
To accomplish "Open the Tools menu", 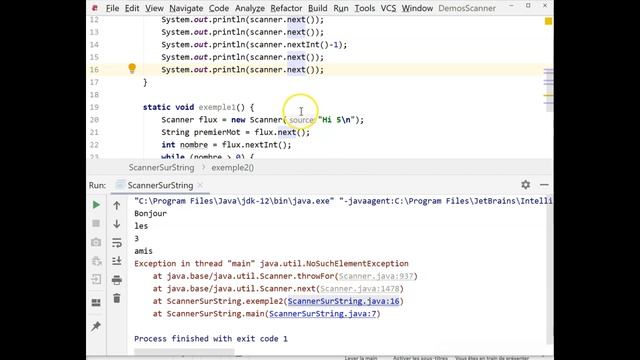I will click(364, 8).
